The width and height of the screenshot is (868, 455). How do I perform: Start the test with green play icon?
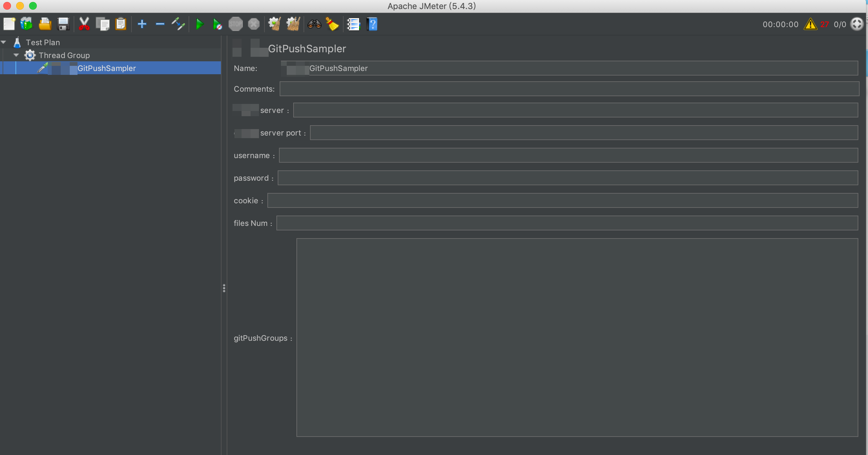[x=200, y=24]
